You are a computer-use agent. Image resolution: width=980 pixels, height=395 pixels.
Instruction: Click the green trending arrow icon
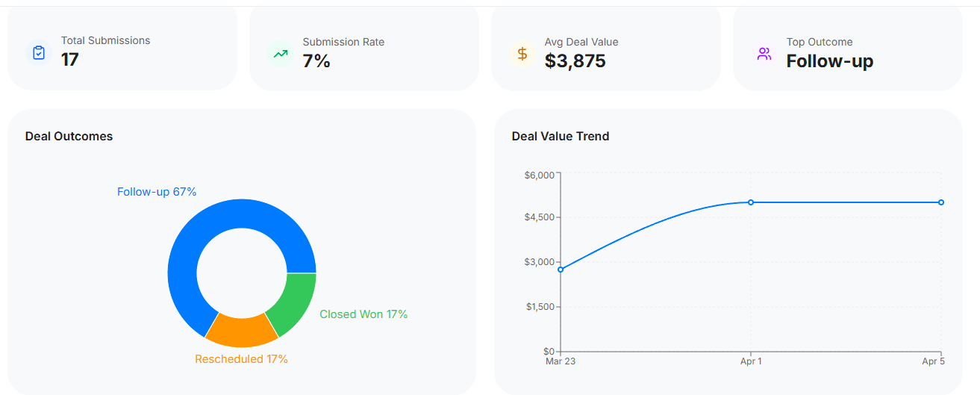tap(281, 54)
